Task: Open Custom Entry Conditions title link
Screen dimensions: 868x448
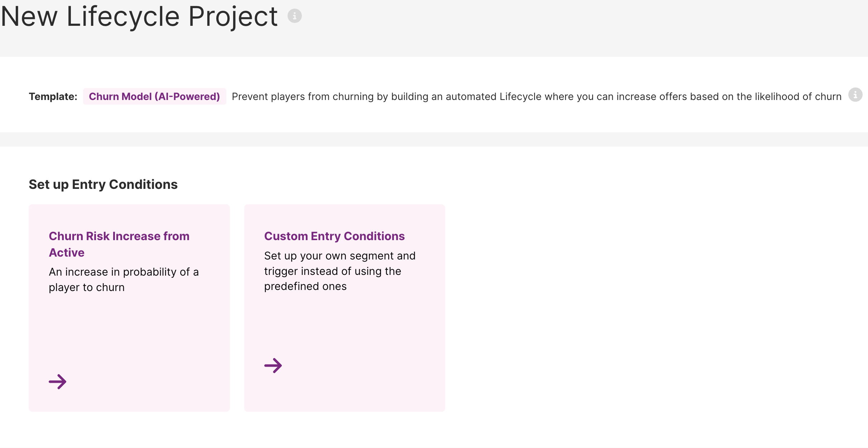Action: 334,236
